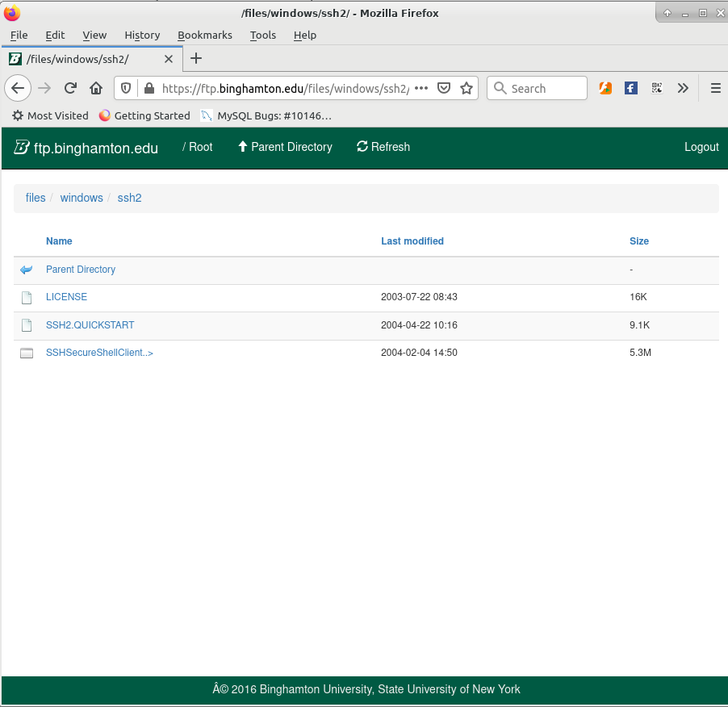Click the Facebook container extension icon
728x707 pixels.
630,88
